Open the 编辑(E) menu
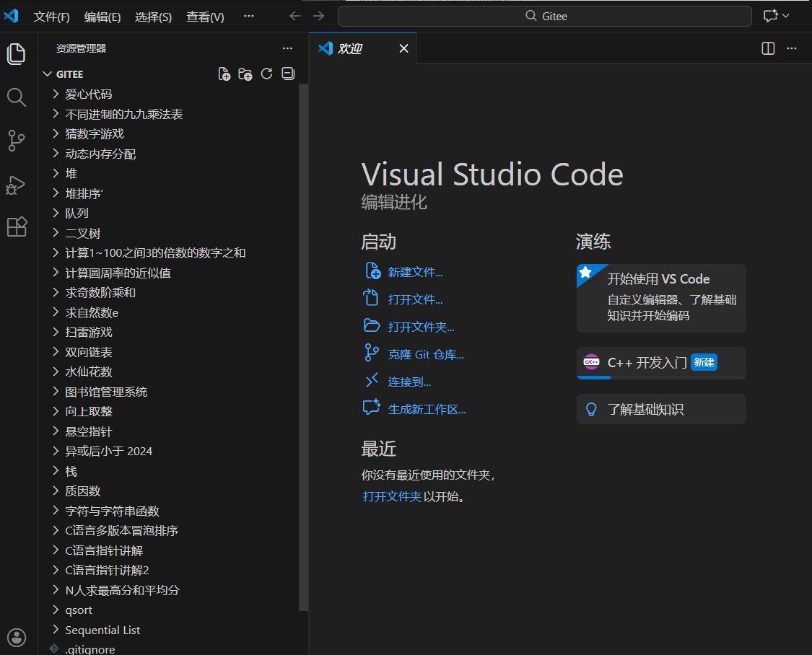The image size is (812, 655). click(x=102, y=17)
